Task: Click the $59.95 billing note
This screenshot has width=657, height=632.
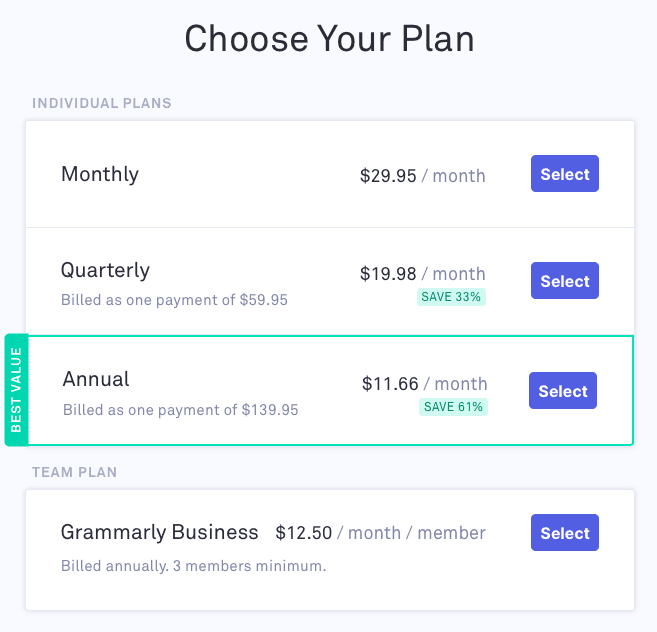Action: tap(174, 300)
